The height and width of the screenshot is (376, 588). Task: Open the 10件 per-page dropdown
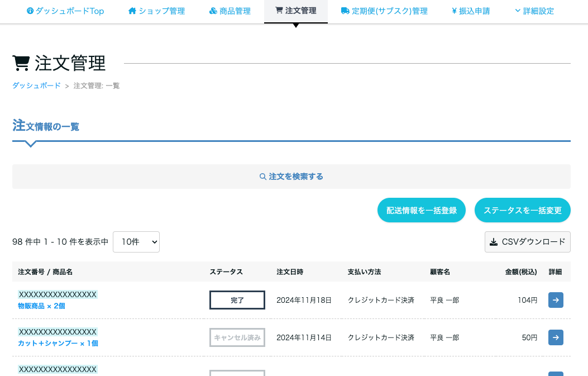[136, 242]
